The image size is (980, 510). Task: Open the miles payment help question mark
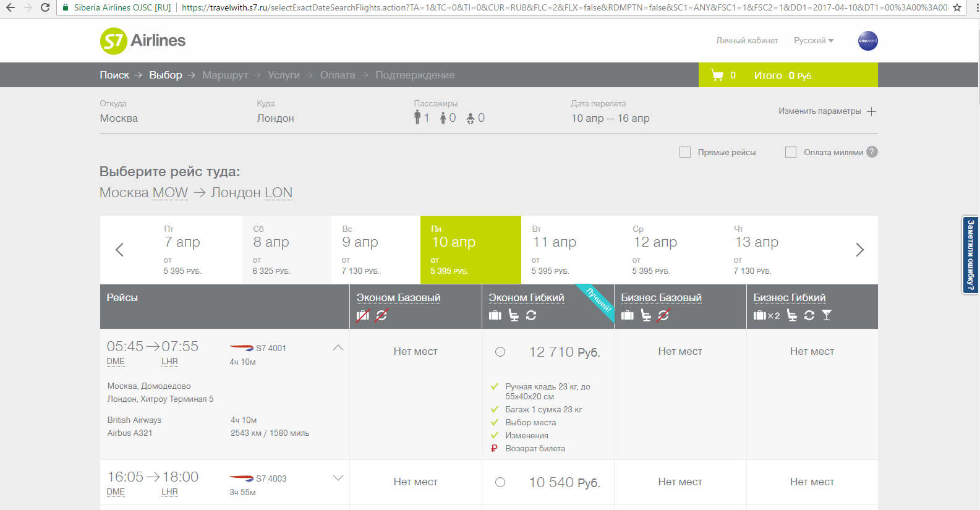(872, 152)
